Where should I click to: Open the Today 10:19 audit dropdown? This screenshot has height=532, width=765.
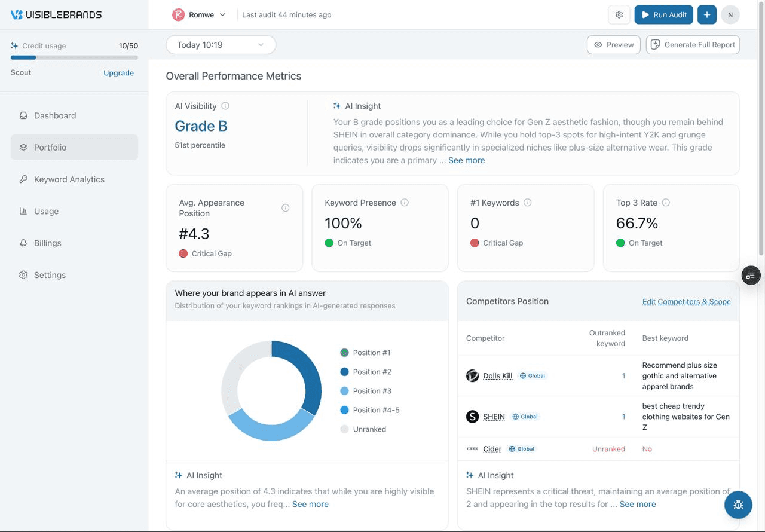point(221,45)
